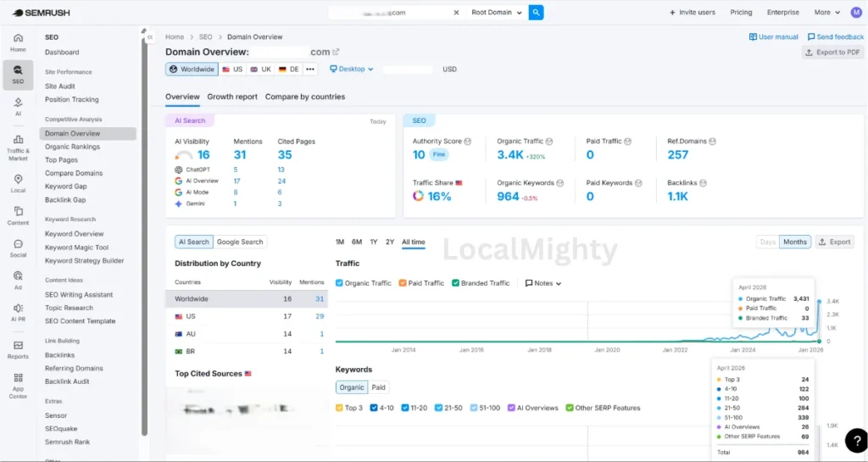This screenshot has height=462, width=868.
Task: Open the Home icon in sidebar
Action: coord(18,42)
